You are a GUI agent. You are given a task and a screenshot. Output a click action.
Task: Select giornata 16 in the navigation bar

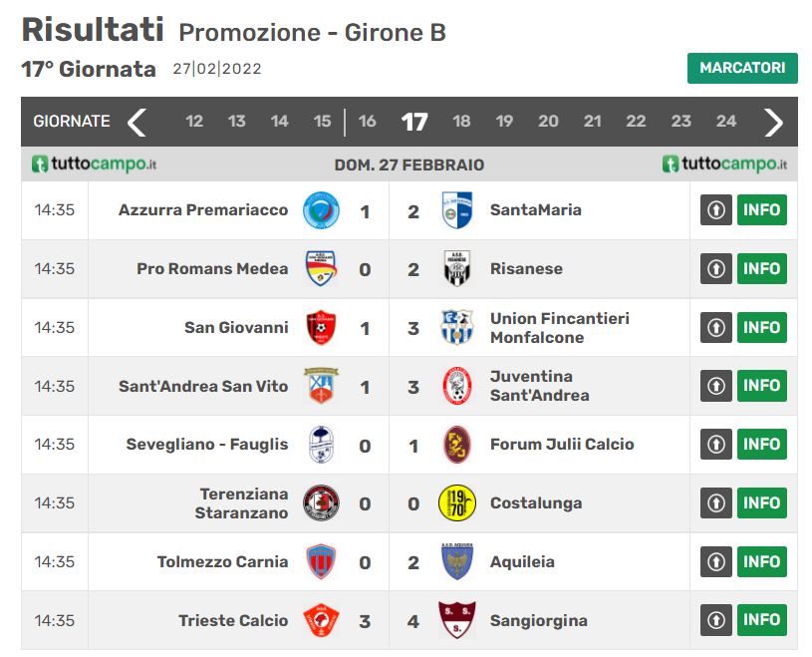tap(367, 122)
